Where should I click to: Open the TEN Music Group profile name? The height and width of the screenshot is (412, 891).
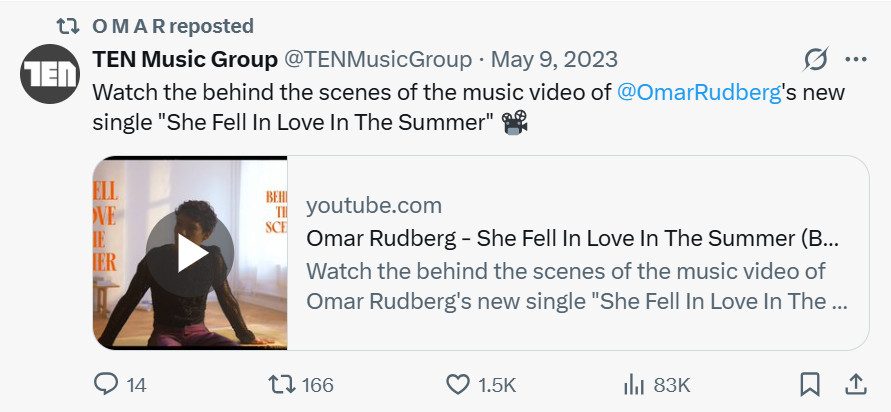pyautogui.click(x=185, y=60)
